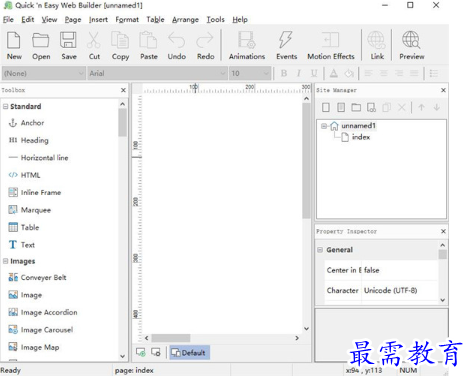
Task: Click the Link globe icon
Action: pyautogui.click(x=377, y=46)
